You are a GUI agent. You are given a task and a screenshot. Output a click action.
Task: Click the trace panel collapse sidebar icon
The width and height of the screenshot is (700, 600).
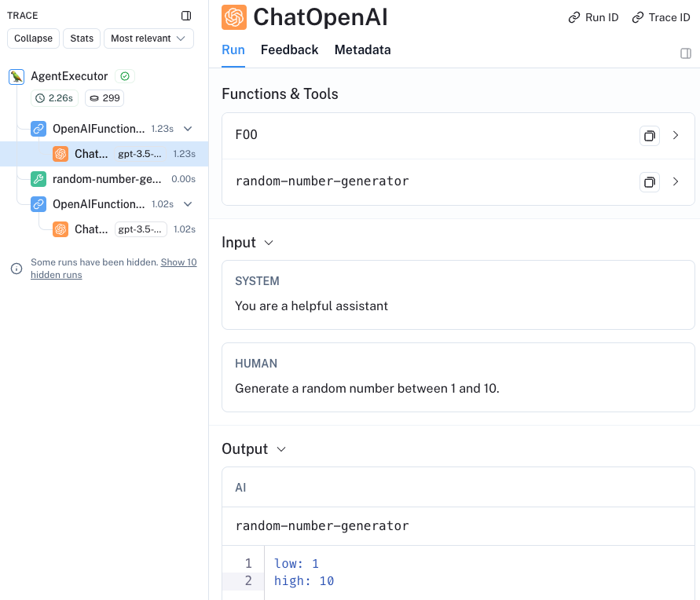pyautogui.click(x=186, y=16)
